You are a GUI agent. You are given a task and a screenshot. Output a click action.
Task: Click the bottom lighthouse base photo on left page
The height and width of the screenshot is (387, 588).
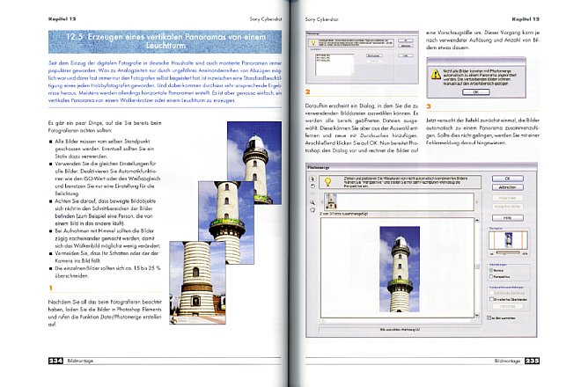coord(197,282)
